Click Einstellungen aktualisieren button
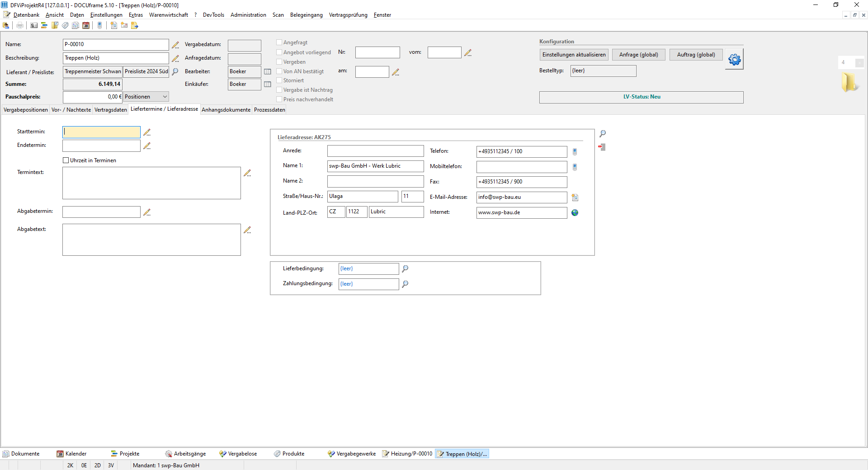Screen dimensions: 868x470 (x=574, y=55)
